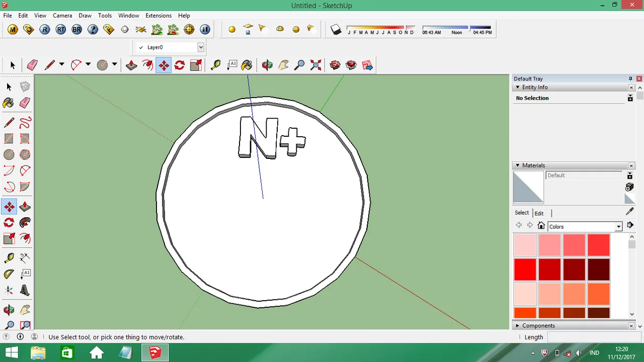The height and width of the screenshot is (362, 644).
Task: Pick the pure red swatch in second row
Action: [x=525, y=269]
